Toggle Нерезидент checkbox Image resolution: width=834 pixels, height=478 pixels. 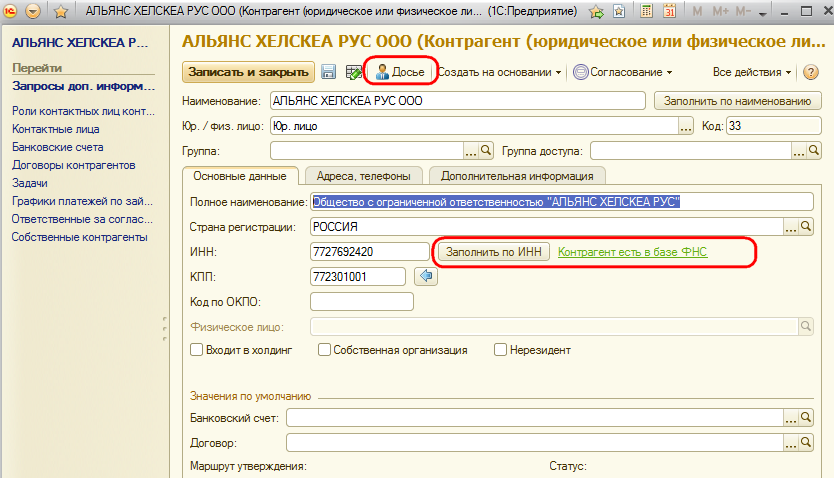(501, 350)
